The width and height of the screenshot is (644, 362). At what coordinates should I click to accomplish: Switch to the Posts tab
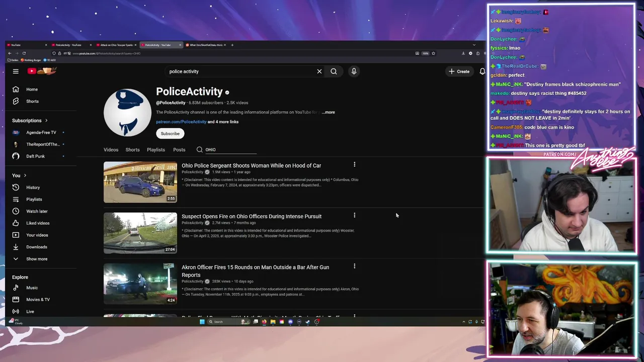click(179, 150)
